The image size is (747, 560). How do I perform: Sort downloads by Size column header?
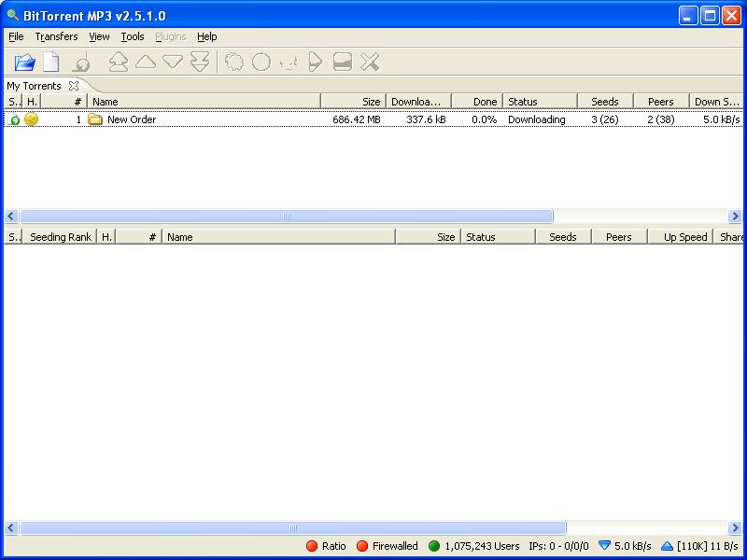(x=354, y=102)
